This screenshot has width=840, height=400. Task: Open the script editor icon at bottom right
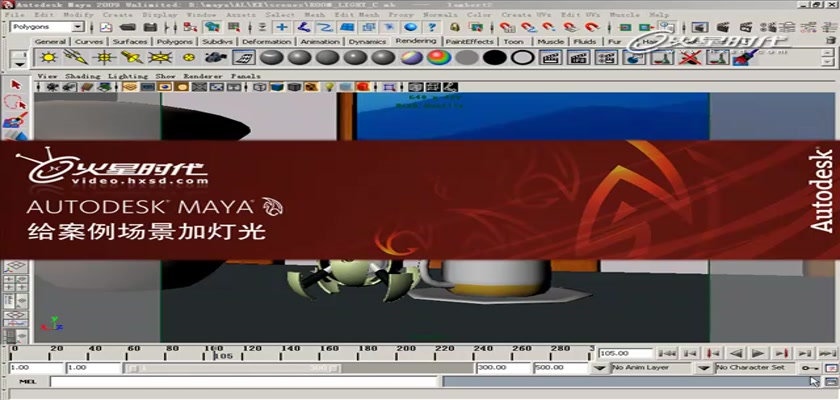(x=830, y=381)
